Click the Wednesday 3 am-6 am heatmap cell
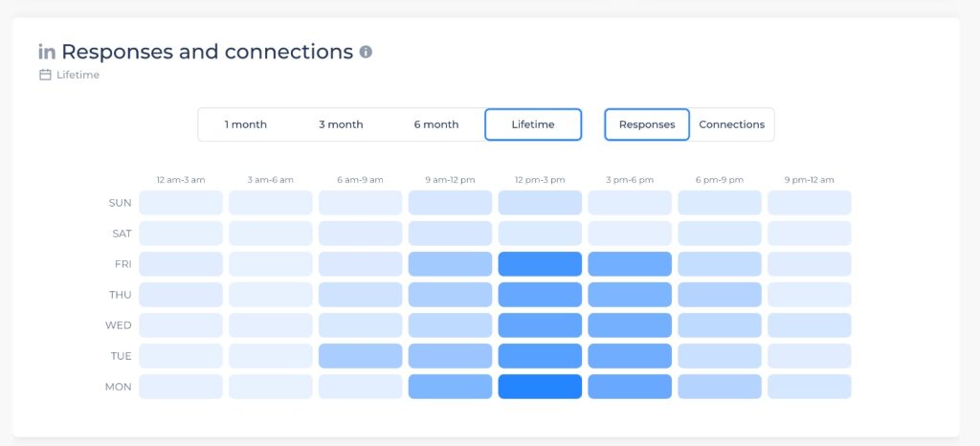Screen dimensions: 980x446 coord(271,324)
